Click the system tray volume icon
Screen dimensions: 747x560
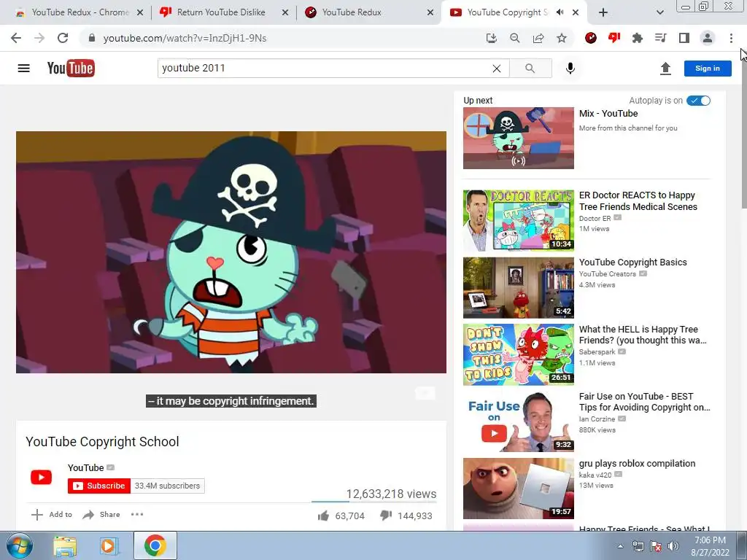coord(673,546)
